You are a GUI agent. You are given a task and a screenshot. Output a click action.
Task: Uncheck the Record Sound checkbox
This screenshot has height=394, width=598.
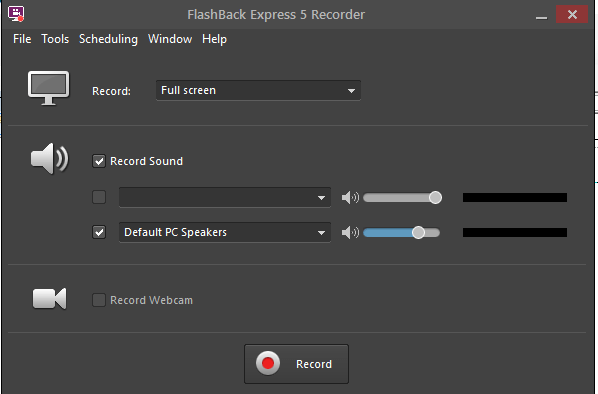[99, 161]
